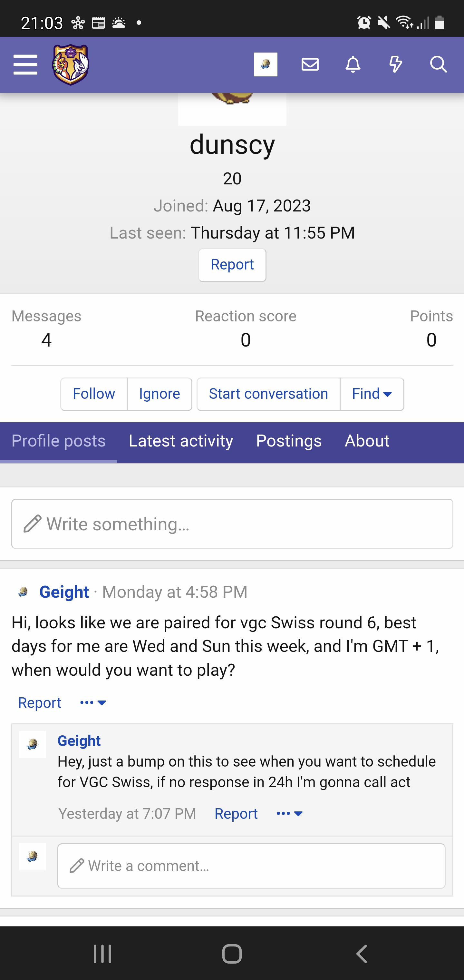Switch to the Postings tab
The width and height of the screenshot is (464, 980).
pyautogui.click(x=289, y=441)
